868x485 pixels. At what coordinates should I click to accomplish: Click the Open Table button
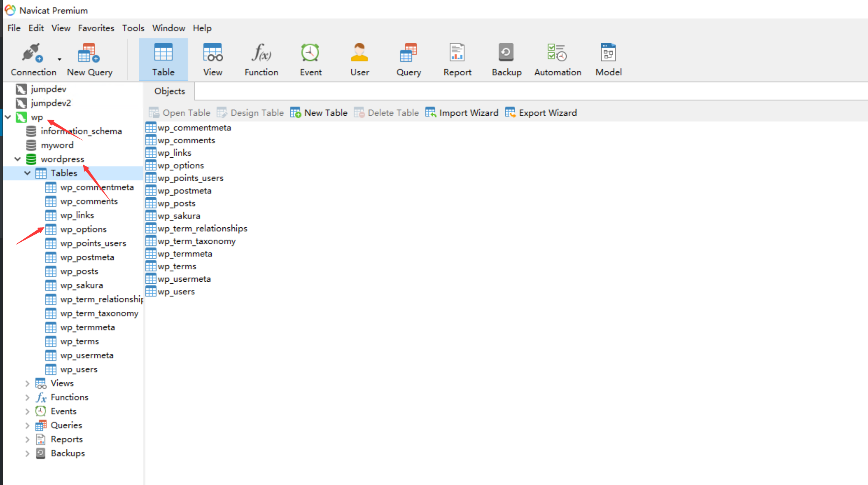179,113
